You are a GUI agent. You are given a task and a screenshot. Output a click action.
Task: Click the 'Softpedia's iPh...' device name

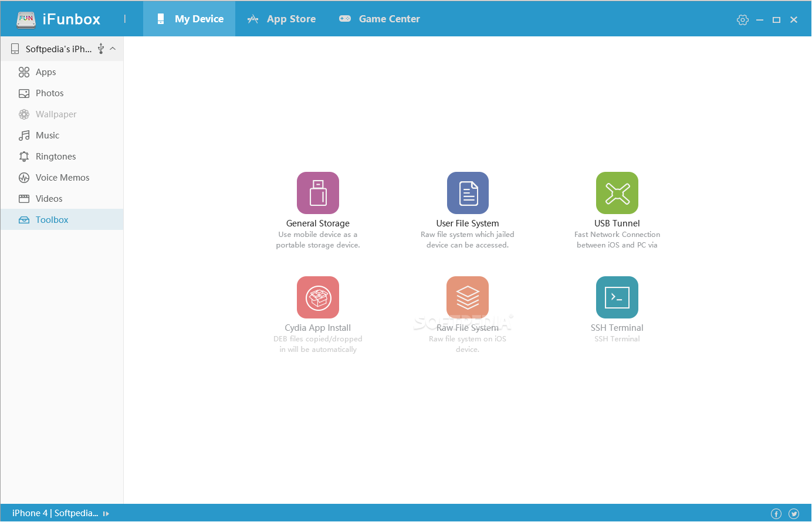(59, 49)
